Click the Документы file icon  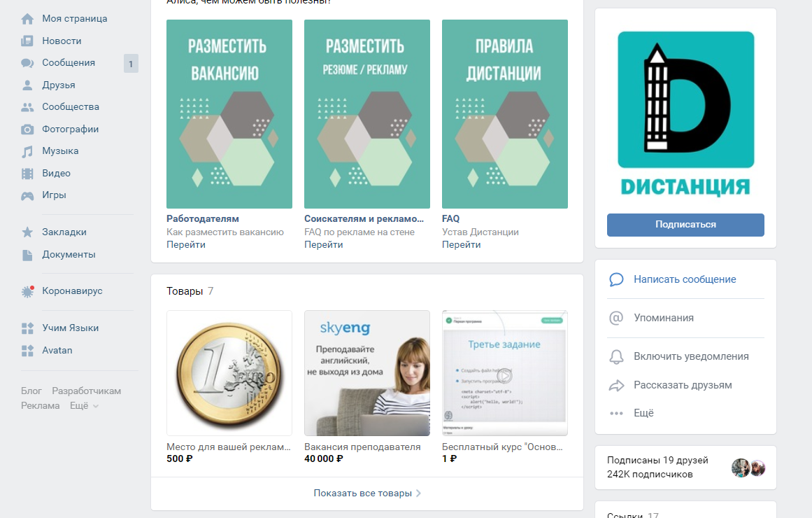(27, 255)
